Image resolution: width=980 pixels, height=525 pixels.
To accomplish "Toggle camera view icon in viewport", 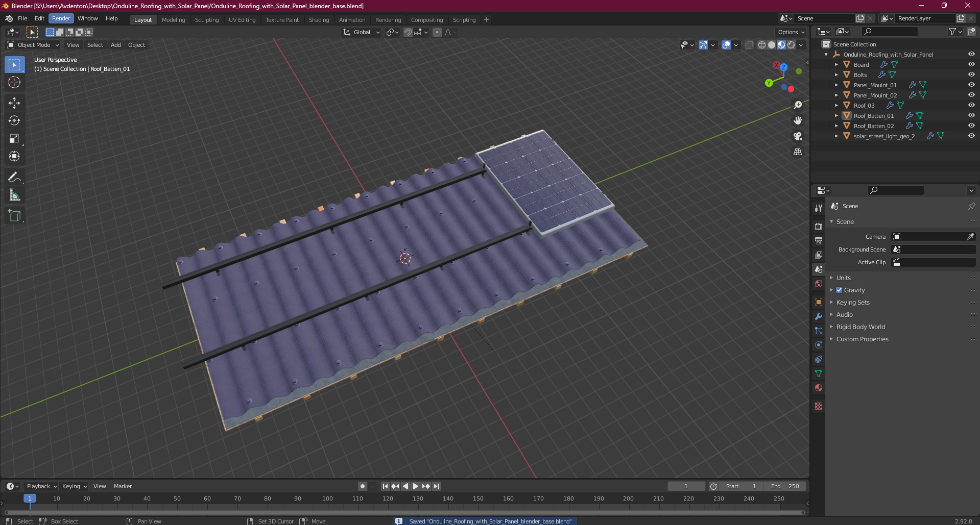I will (x=798, y=136).
